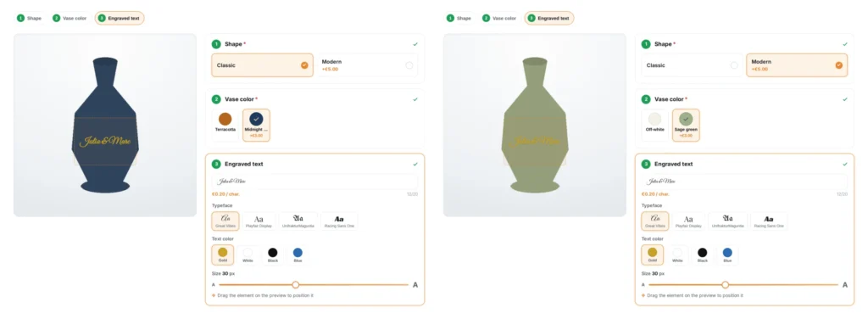Click drag hint icon in left panel

point(214,295)
